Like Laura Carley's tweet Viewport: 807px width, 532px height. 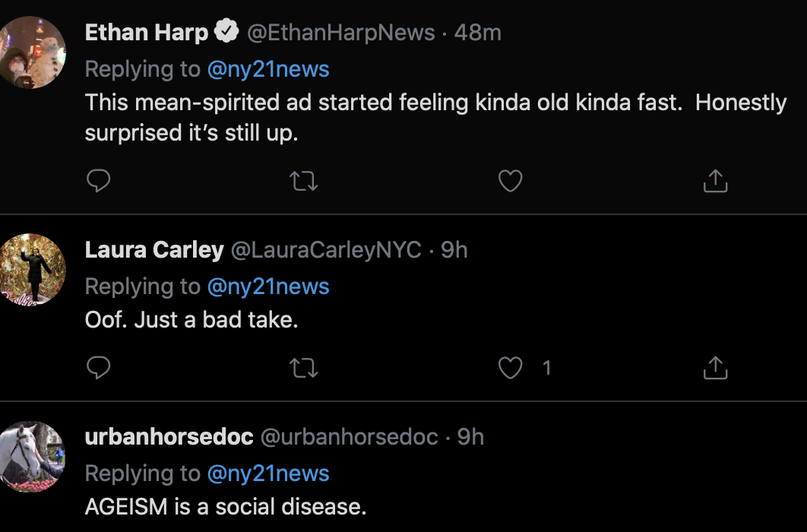[510, 368]
